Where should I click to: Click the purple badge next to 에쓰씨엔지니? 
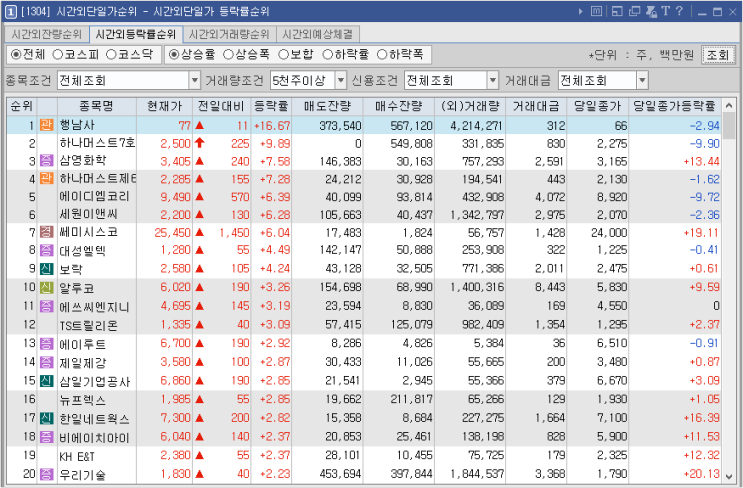click(x=46, y=306)
